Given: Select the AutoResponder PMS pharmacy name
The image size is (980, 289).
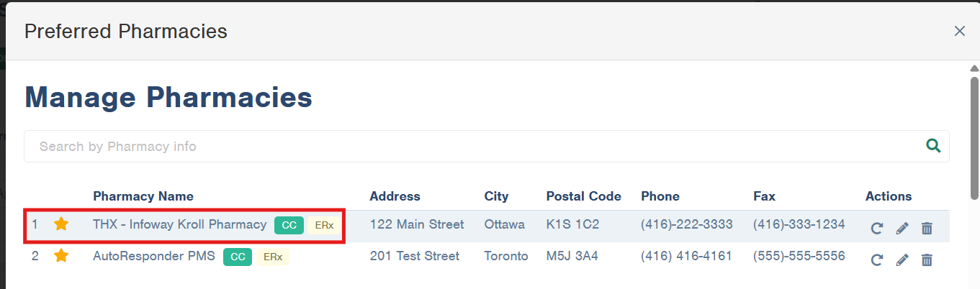Looking at the screenshot, I should [154, 256].
